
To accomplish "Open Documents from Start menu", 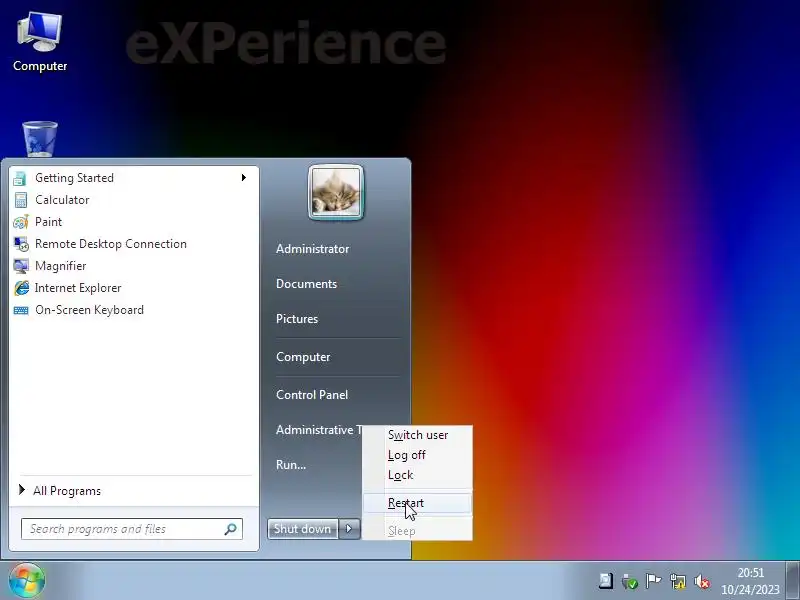I will (306, 284).
